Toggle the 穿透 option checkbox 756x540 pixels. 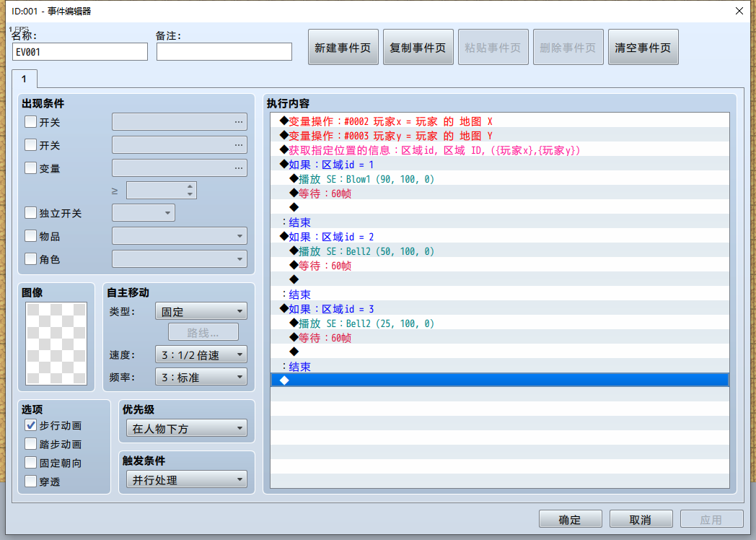pyautogui.click(x=30, y=481)
